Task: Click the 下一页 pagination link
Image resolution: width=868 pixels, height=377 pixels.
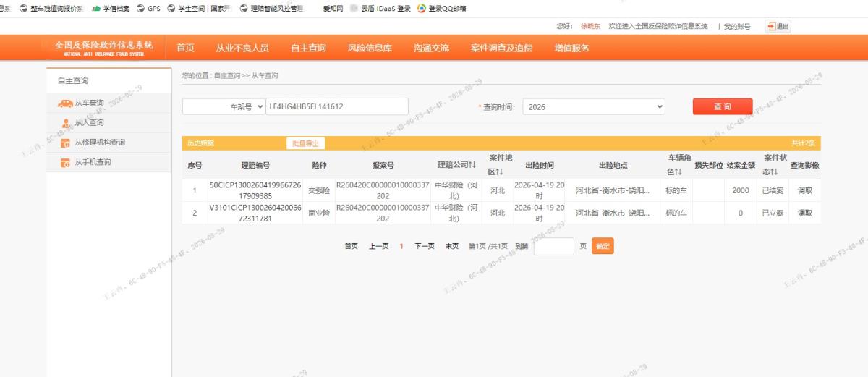Action: click(424, 246)
